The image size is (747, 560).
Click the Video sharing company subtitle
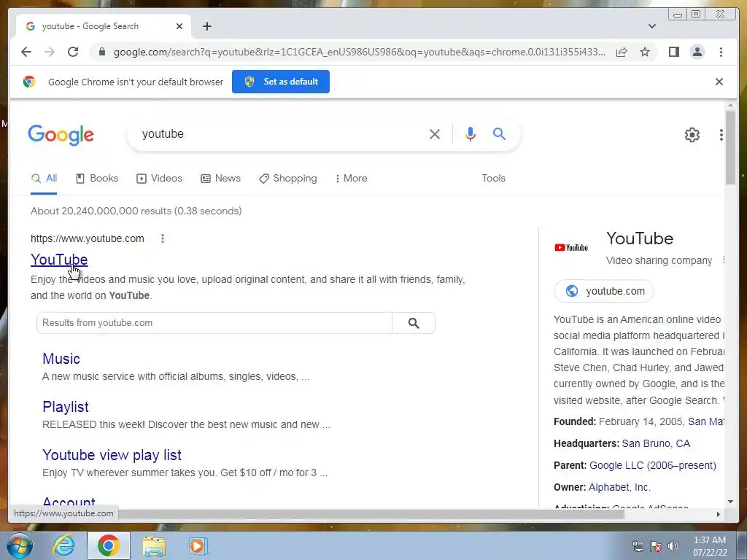coord(659,260)
